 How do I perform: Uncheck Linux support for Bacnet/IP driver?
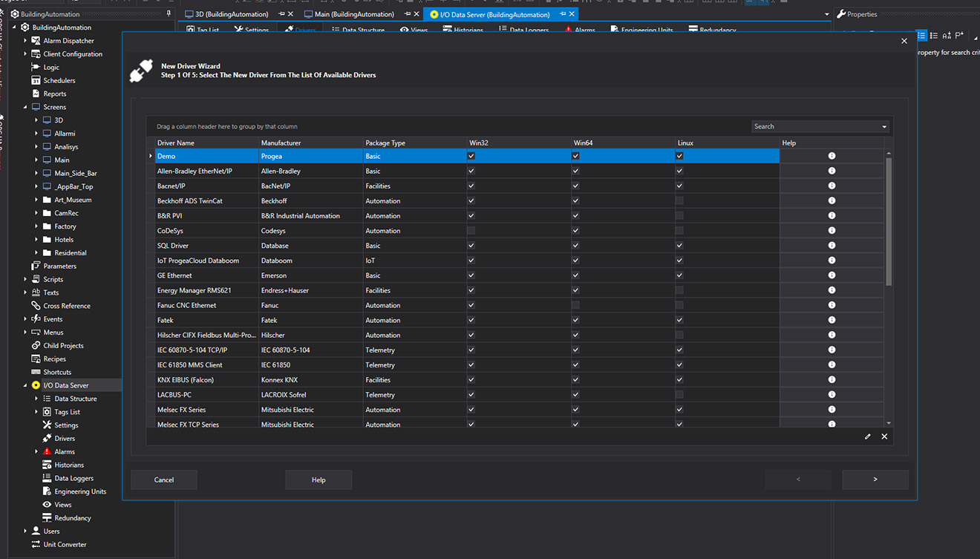coord(679,186)
